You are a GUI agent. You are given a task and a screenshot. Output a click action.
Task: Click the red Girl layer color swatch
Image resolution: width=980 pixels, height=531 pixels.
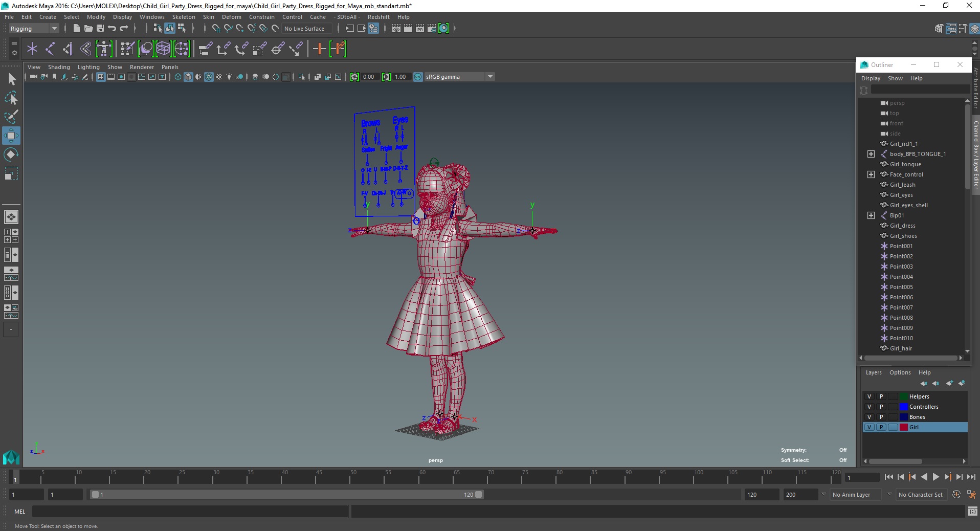[x=904, y=427]
